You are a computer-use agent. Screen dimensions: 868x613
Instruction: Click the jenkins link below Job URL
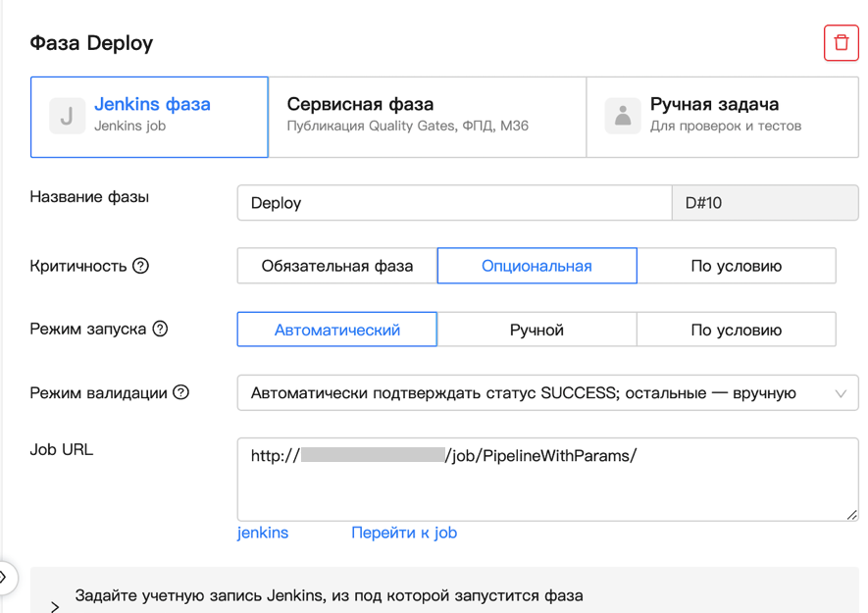tap(263, 533)
